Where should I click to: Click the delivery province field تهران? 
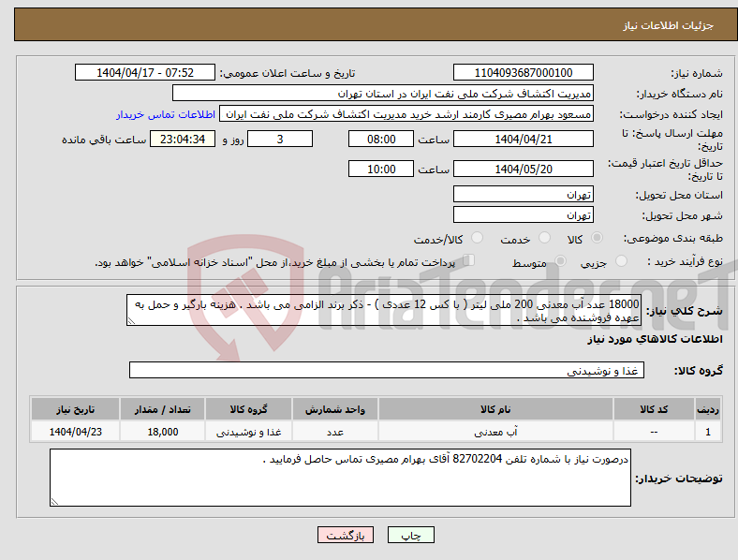[x=523, y=194]
